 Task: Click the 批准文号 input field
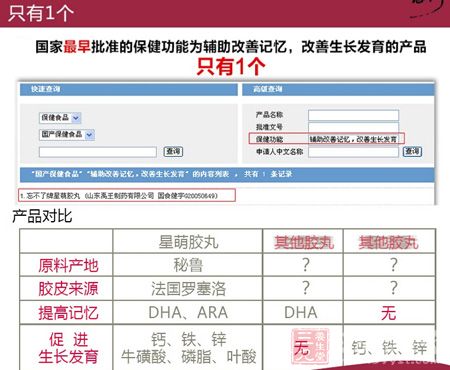pos(353,127)
